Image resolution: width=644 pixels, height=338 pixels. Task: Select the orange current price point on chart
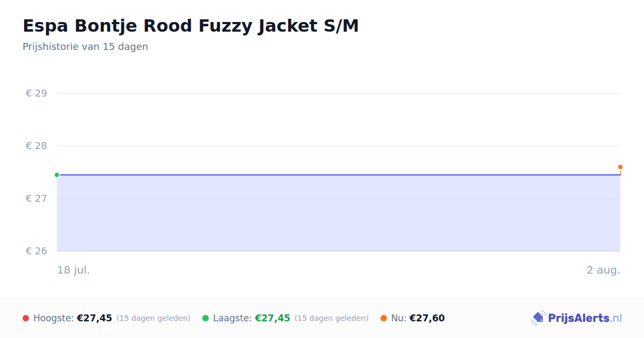tap(620, 167)
